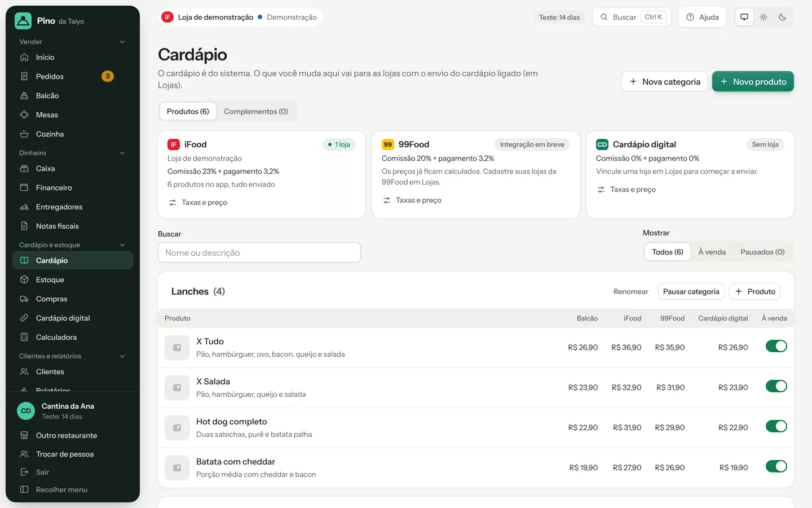Open Ajuda help button
The image size is (812, 508).
pos(702,17)
